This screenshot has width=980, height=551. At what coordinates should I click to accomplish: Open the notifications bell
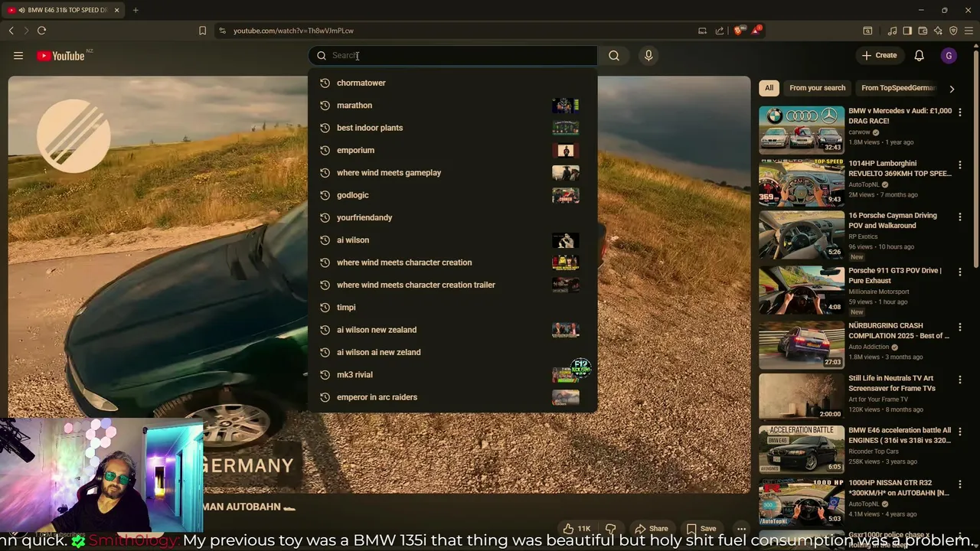pos(919,55)
